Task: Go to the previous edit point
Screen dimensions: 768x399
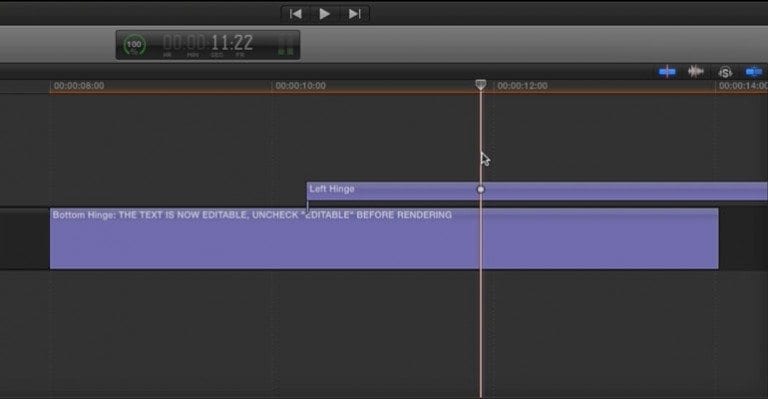Action: (295, 14)
